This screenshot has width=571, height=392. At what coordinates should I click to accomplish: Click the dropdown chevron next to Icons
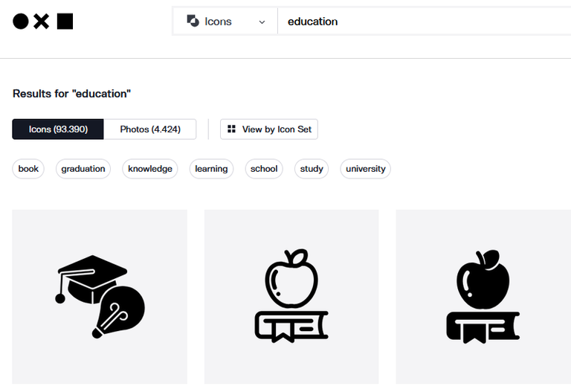click(262, 22)
